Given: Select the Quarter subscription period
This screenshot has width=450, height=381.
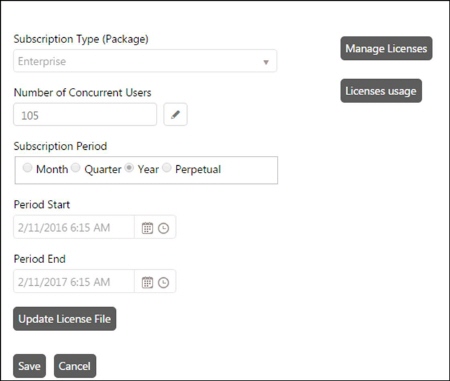Looking at the screenshot, I should tap(76, 168).
